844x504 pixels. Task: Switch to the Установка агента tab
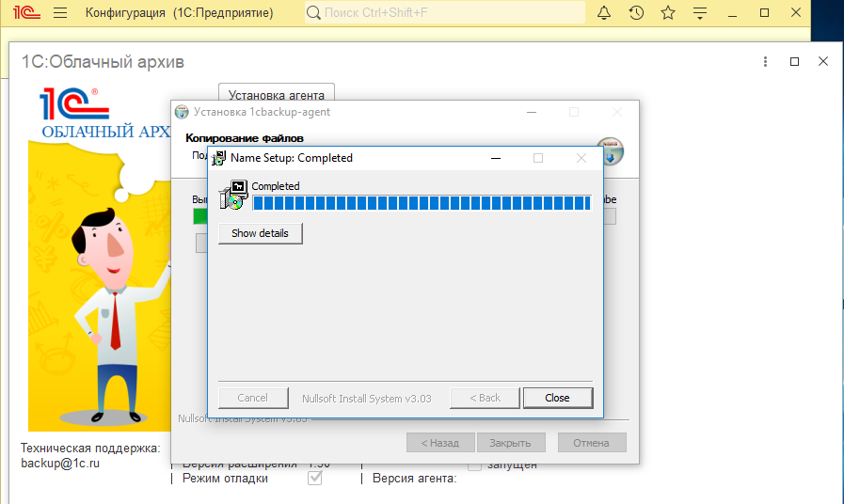point(276,94)
